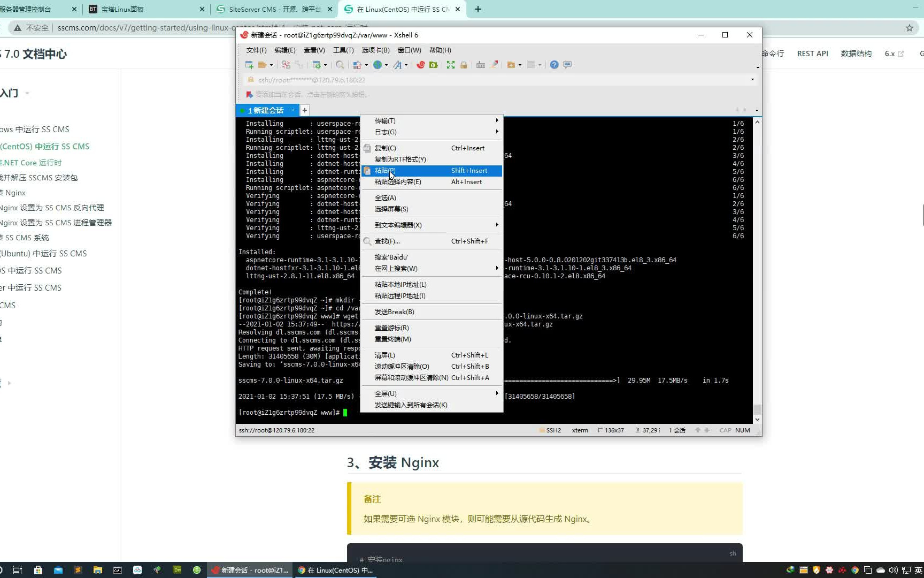This screenshot has width=924, height=578.
Task: Open the 全屏(U) submenu arrow
Action: (x=496, y=393)
